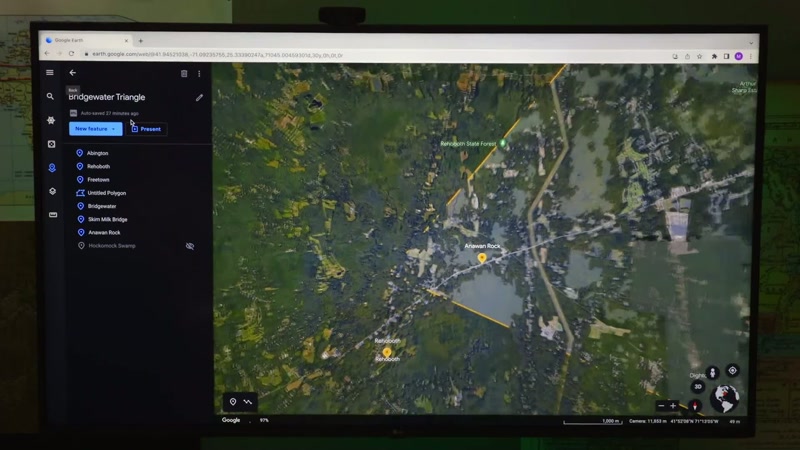Zoom out with the minus button
This screenshot has width=800, height=450.
(661, 406)
